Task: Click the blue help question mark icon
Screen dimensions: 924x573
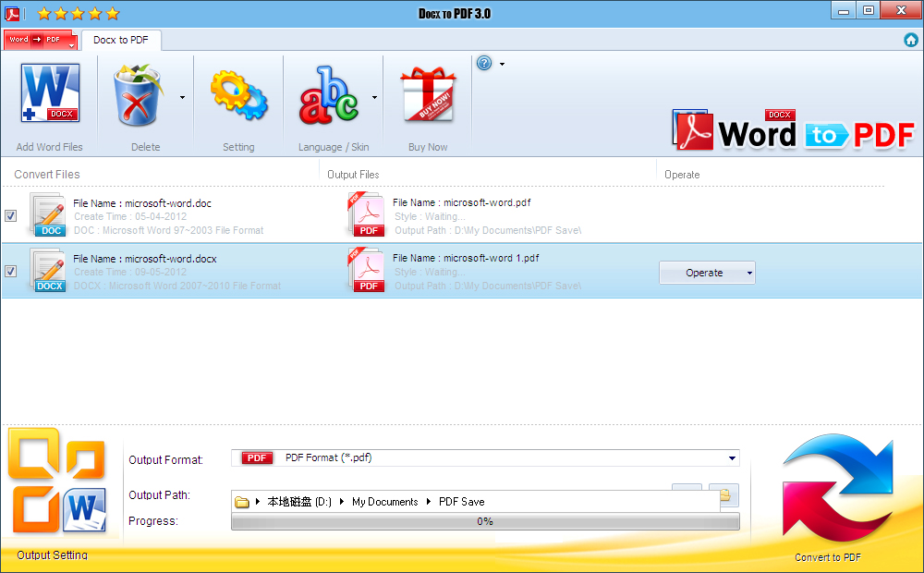Action: (484, 63)
